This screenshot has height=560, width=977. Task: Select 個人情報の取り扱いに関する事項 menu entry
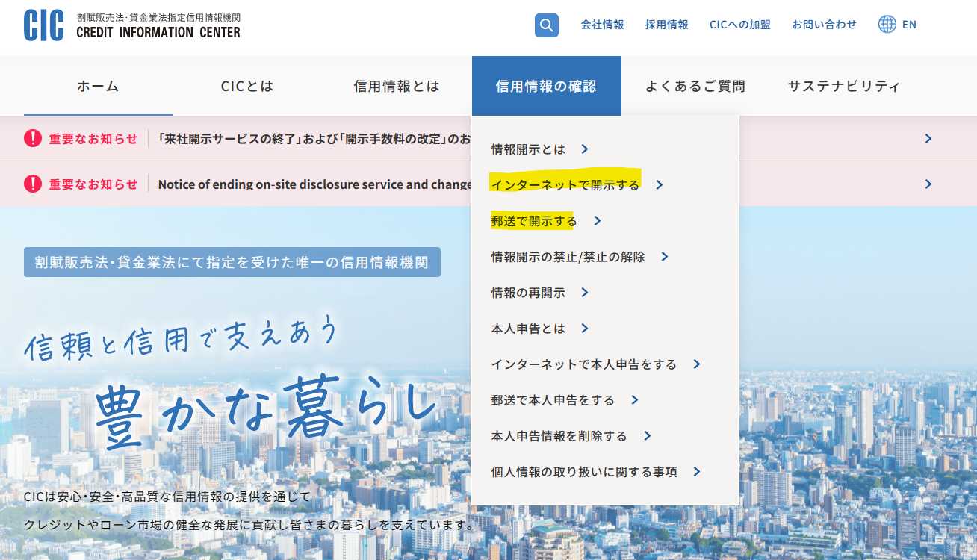point(584,472)
